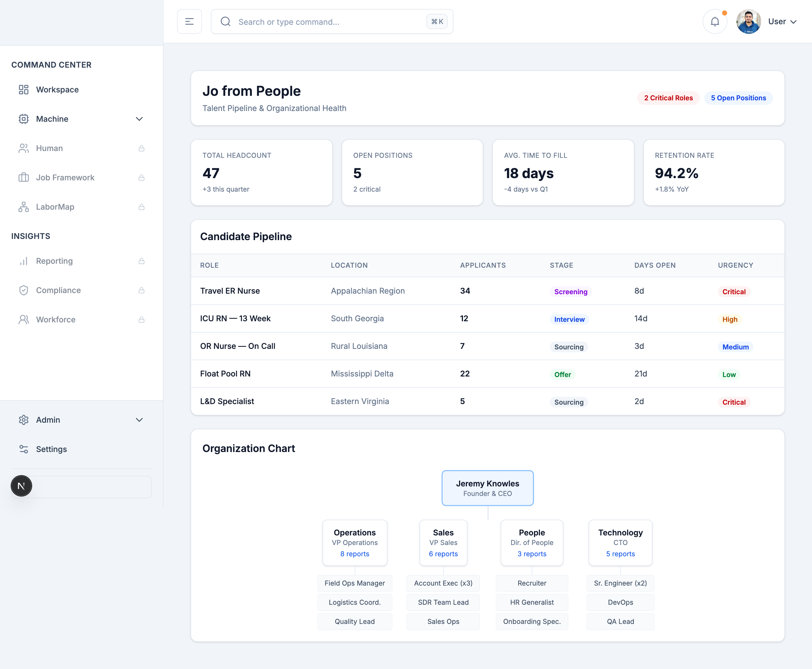Click the 2 Critical Roles badge
The image size is (812, 669).
pyautogui.click(x=668, y=98)
